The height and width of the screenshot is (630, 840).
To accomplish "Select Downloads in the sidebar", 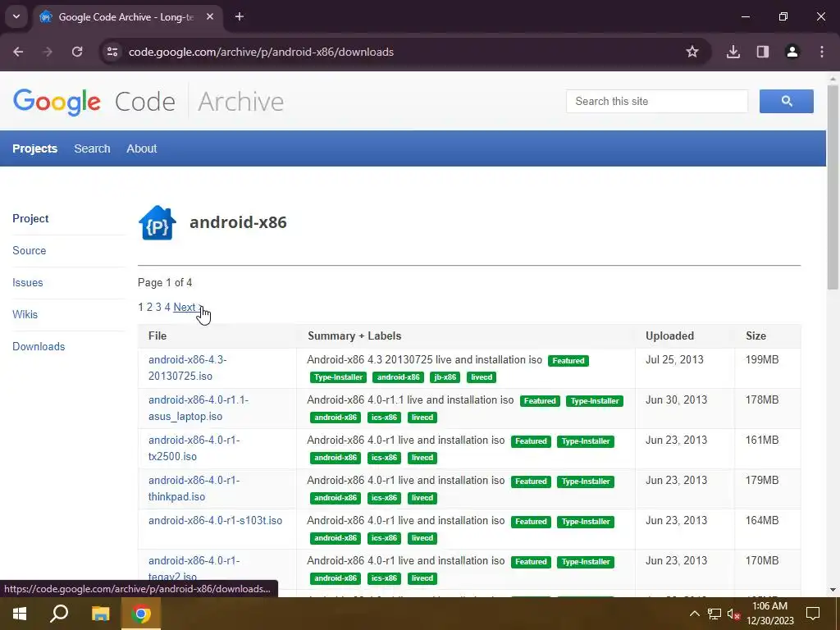I will tap(39, 347).
